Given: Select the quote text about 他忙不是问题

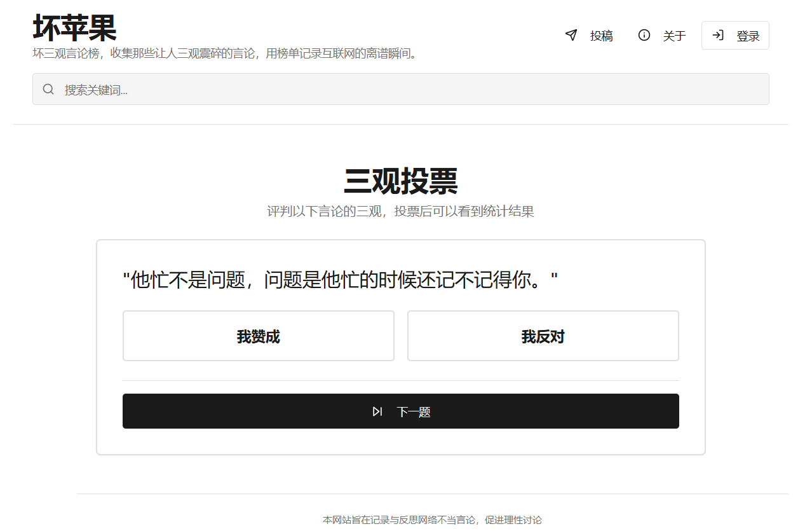Looking at the screenshot, I should (x=340, y=279).
